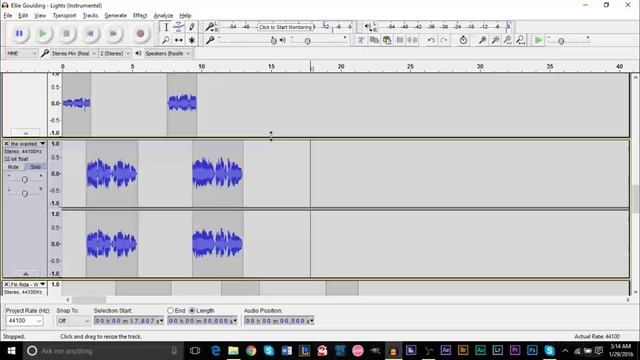640x360 pixels.
Task: Click the Cut scissors icon
Action: (x=361, y=40)
